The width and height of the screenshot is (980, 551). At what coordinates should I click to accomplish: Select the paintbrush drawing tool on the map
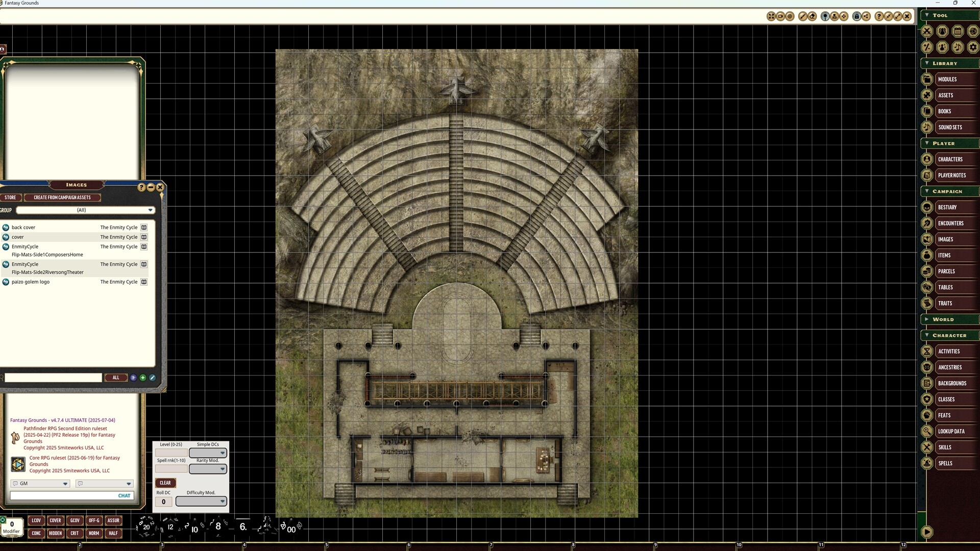click(x=802, y=16)
